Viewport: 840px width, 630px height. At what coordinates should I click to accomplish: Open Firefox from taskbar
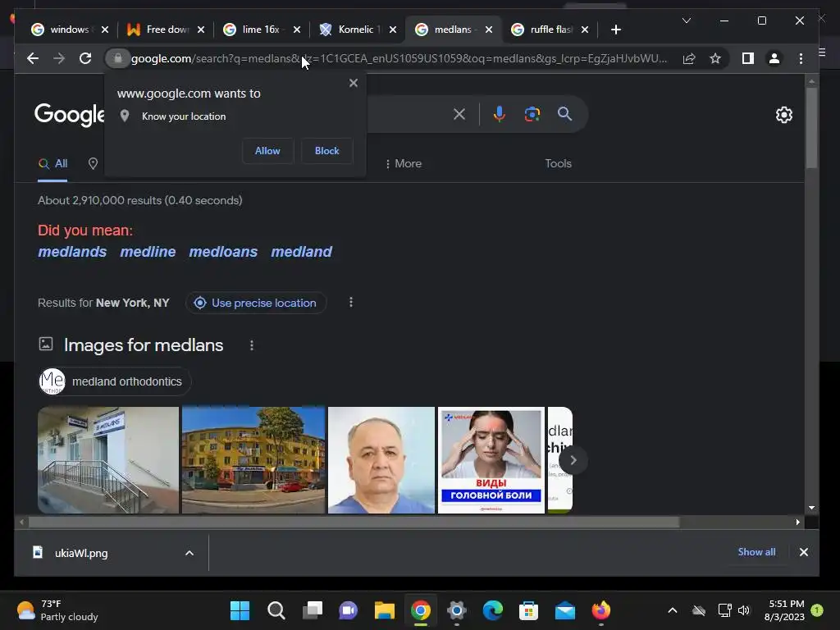pyautogui.click(x=600, y=610)
